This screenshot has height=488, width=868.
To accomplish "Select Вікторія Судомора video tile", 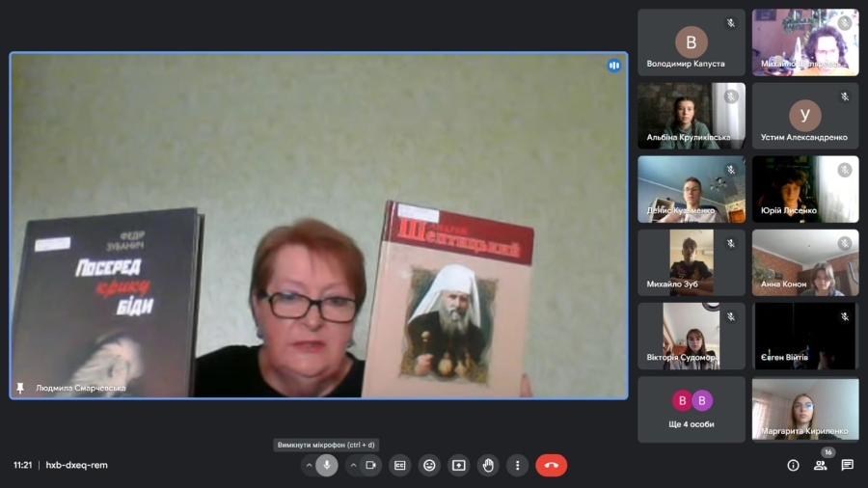I will pyautogui.click(x=692, y=337).
